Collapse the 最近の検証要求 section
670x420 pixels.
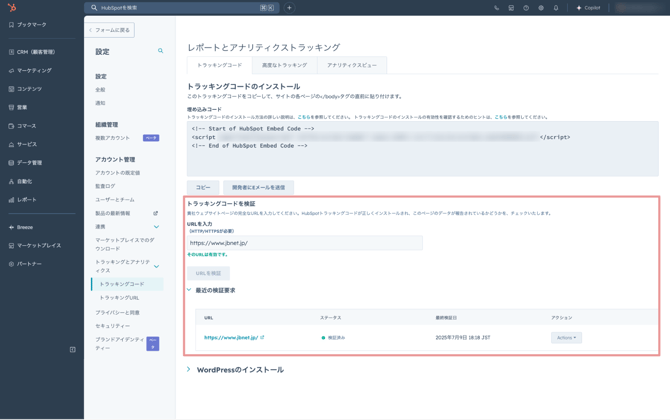(189, 290)
